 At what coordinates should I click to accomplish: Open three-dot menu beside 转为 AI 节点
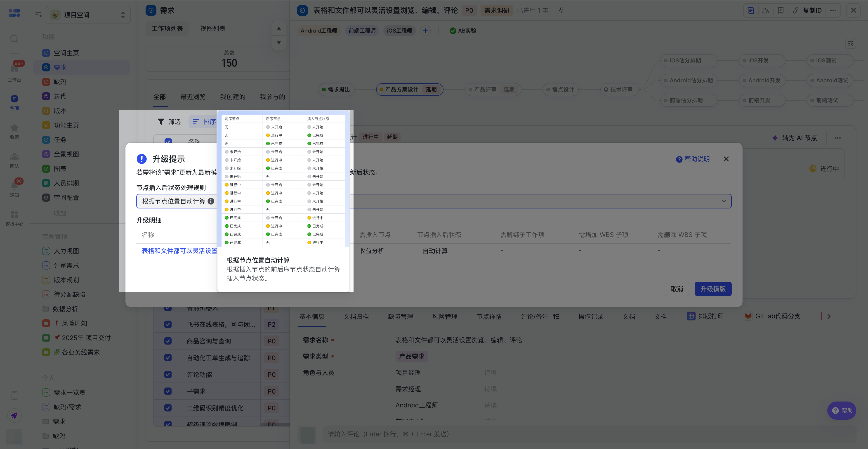point(838,138)
